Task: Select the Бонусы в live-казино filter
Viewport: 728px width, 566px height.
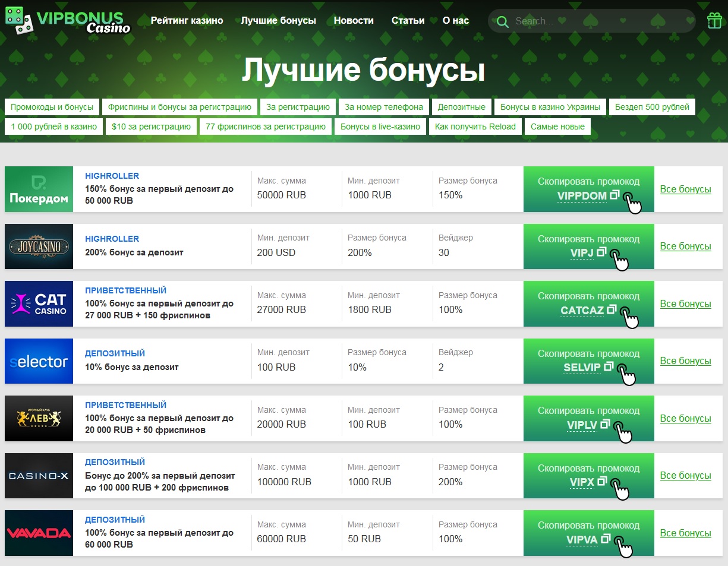Action: tap(380, 127)
